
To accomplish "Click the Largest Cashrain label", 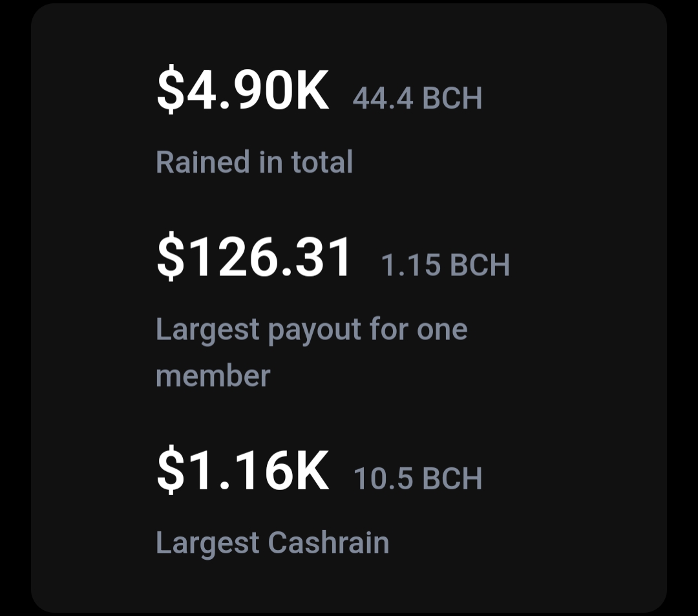I will [273, 543].
